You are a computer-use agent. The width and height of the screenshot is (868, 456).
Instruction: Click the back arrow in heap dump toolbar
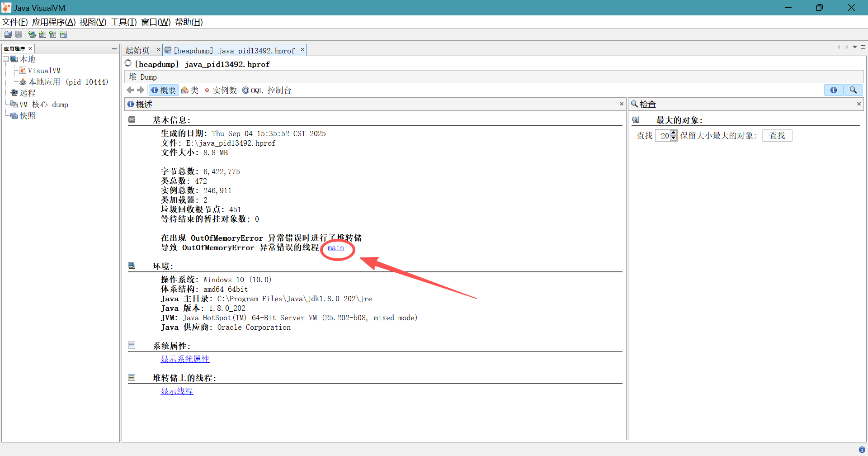pos(130,90)
